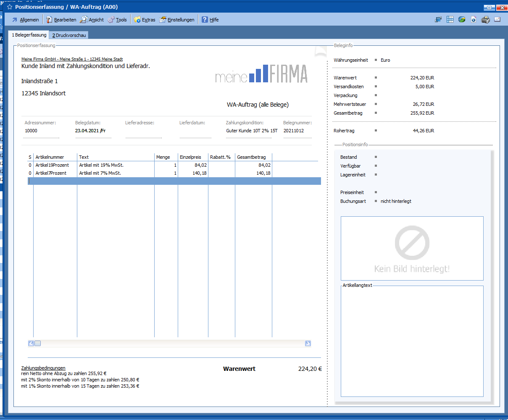This screenshot has height=420, width=508.
Task: Open the Tools menu
Action: 117,20
